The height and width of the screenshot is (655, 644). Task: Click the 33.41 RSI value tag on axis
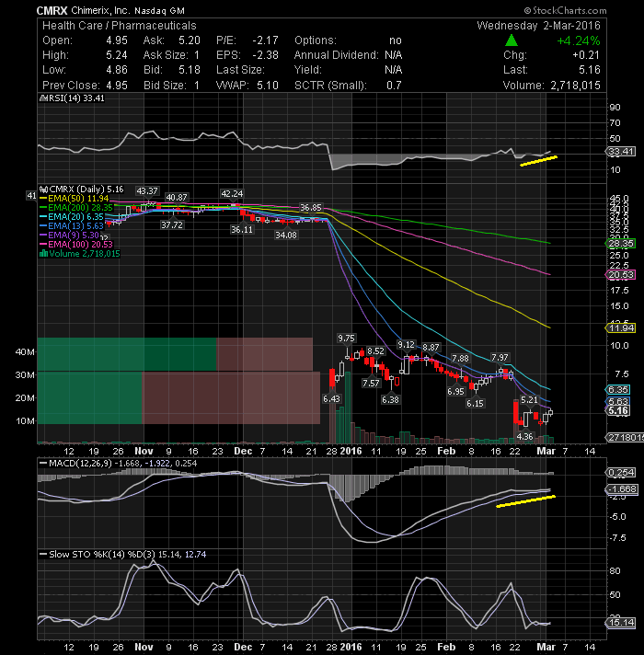pos(621,151)
